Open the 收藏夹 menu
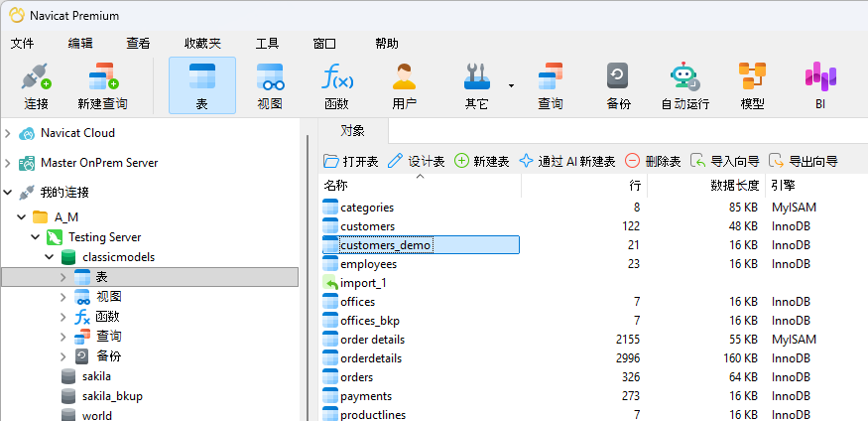 coord(202,44)
